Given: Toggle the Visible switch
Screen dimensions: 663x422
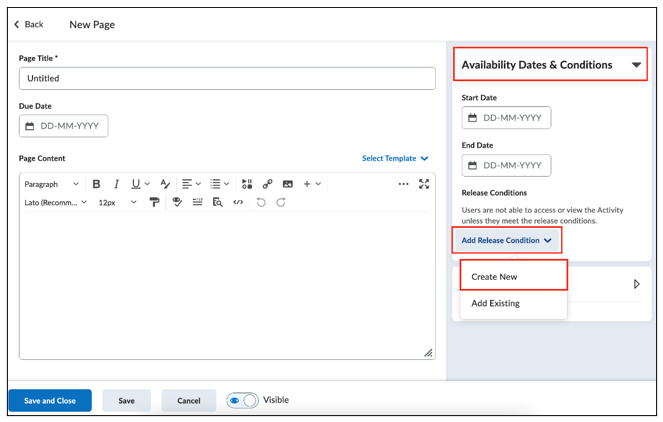Looking at the screenshot, I should tap(242, 400).
